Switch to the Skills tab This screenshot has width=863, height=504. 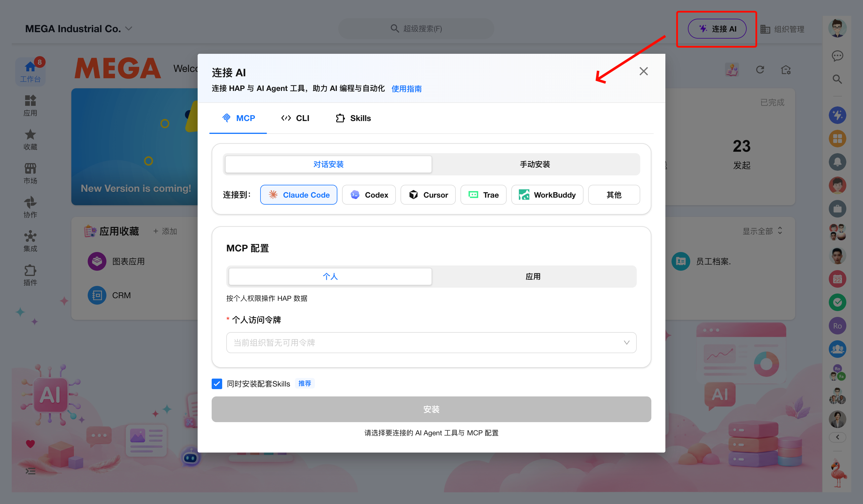click(353, 118)
